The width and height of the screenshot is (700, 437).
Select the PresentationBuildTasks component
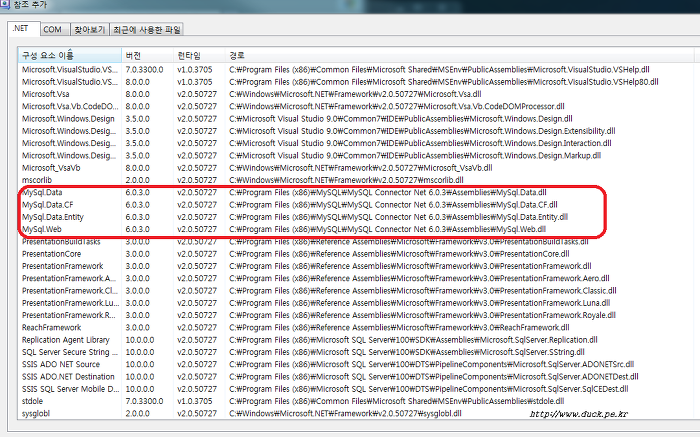pos(61,241)
